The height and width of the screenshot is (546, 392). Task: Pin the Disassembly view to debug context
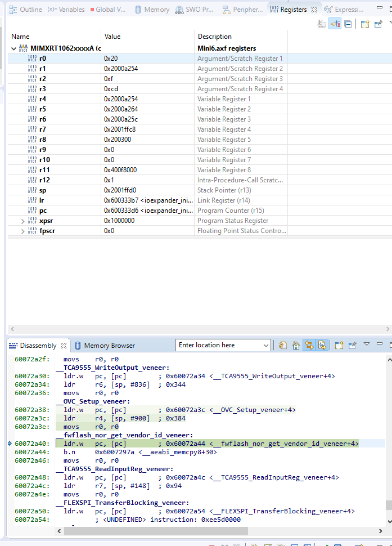(x=352, y=345)
